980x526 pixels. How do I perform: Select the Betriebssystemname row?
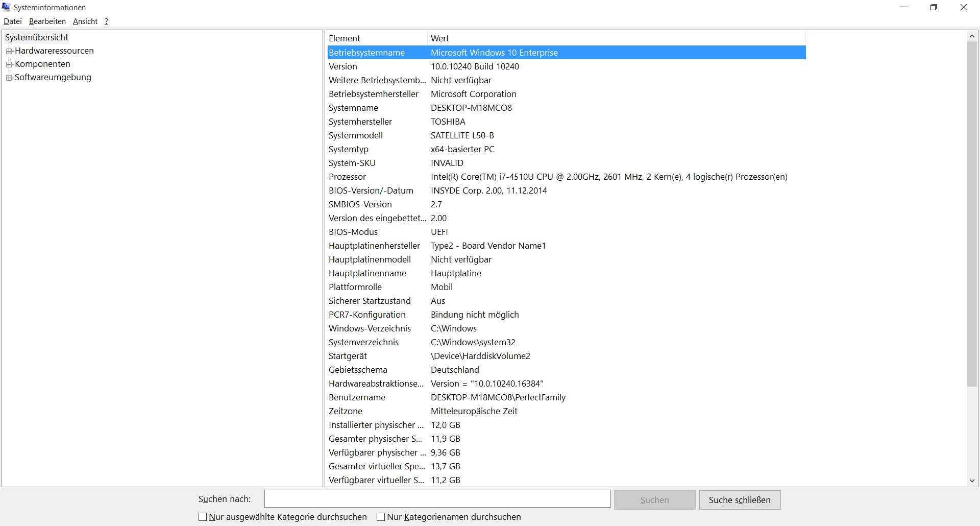(567, 53)
